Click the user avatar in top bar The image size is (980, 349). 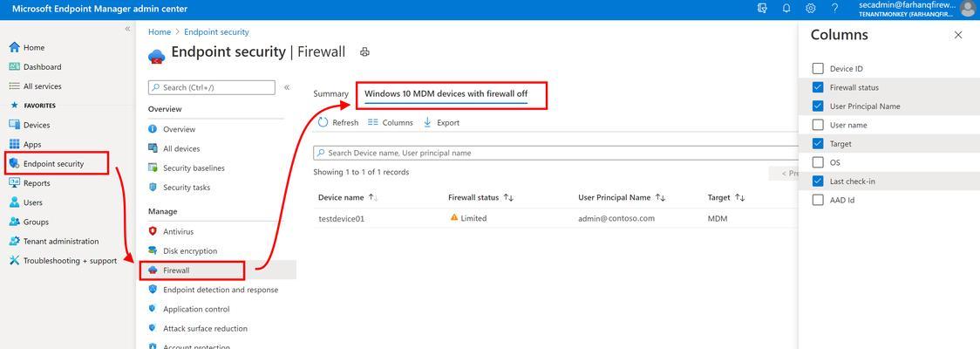pos(968,9)
